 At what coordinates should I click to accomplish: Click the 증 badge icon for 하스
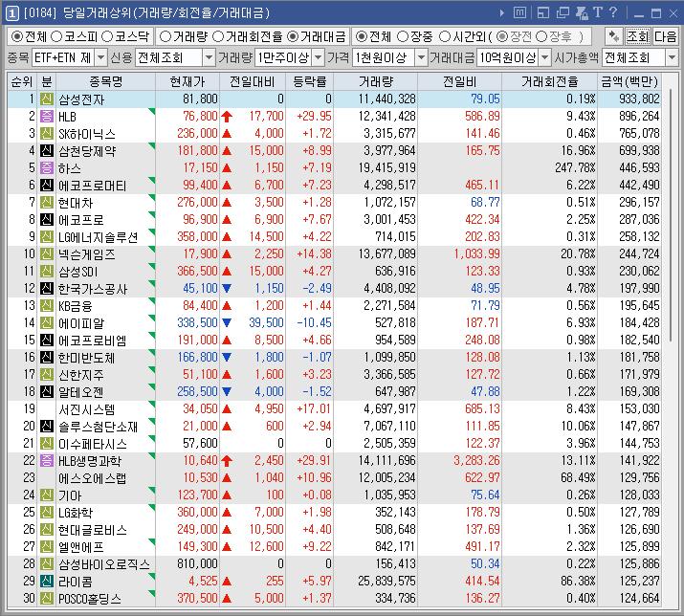(x=47, y=167)
